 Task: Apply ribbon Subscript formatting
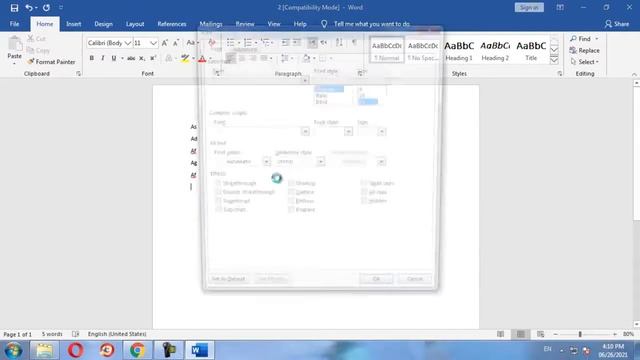point(142,58)
